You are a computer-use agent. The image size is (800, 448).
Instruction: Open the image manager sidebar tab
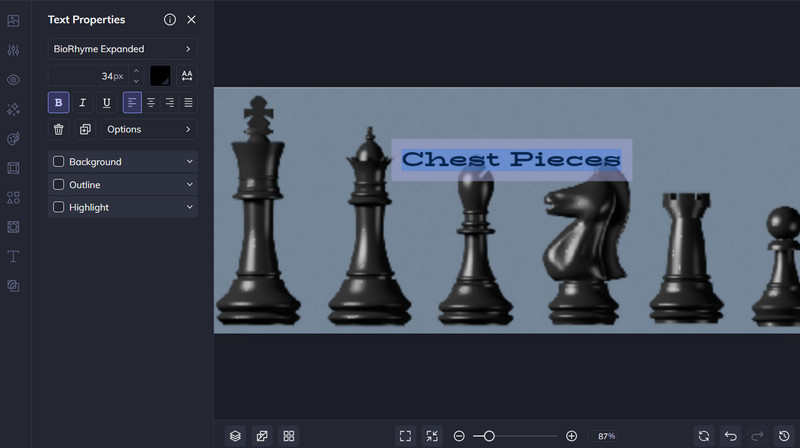point(14,21)
